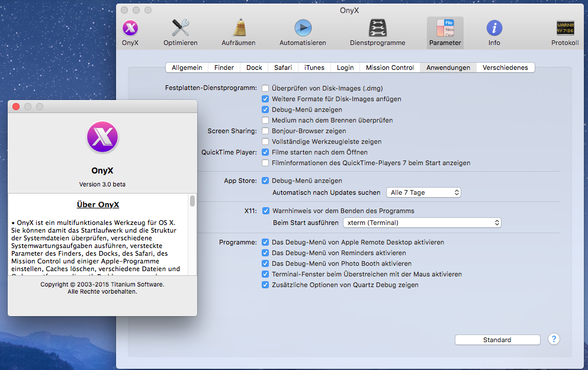
Task: Click the Automatisch nach Updates suchen label
Action: click(x=326, y=192)
